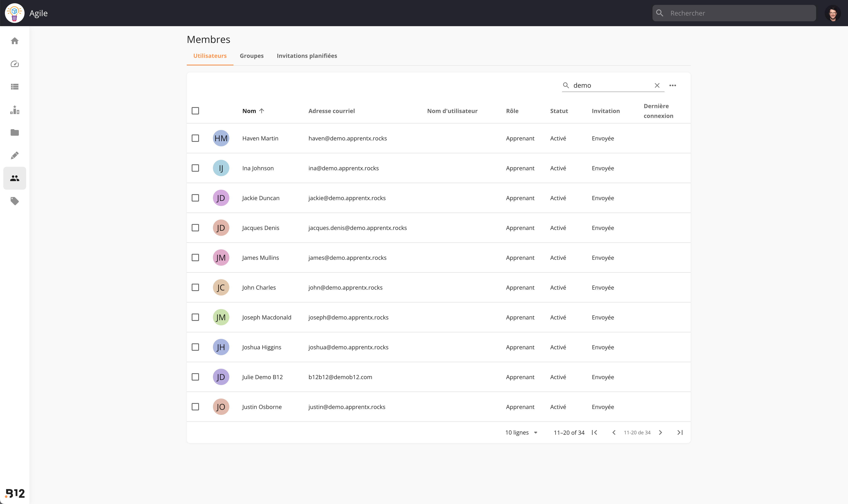Screen dimensions: 848x504
Task: Tick the select-all checkbox in table header
Action: pos(195,111)
